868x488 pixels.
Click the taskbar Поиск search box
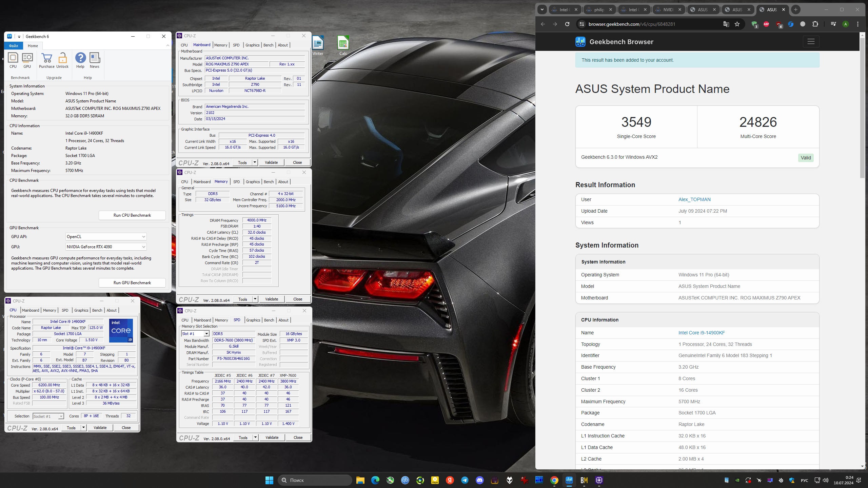315,480
